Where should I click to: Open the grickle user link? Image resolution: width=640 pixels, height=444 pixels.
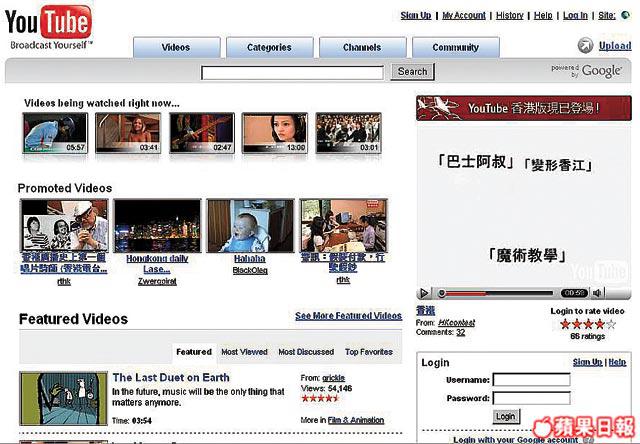pos(333,378)
